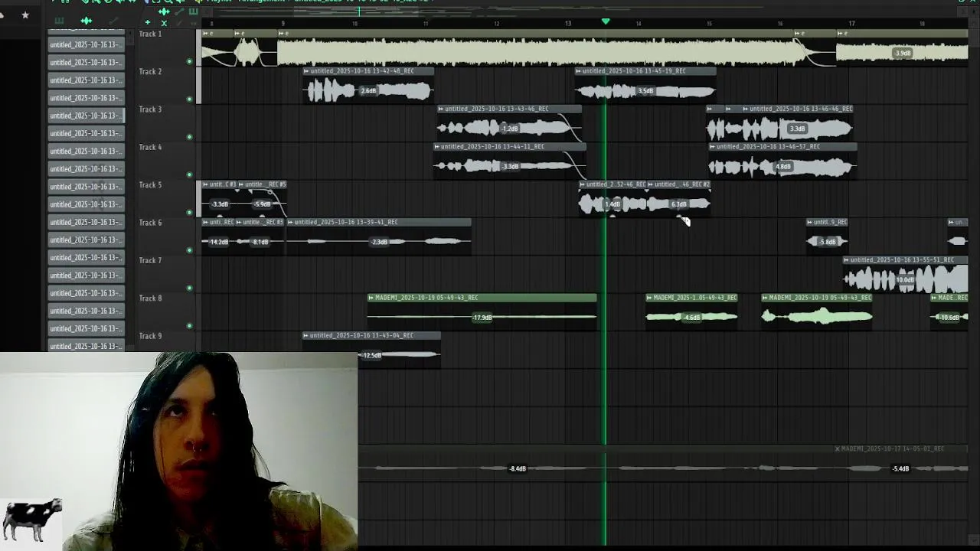Mute Track 7 green indicator
The image size is (980, 551).
(x=189, y=288)
